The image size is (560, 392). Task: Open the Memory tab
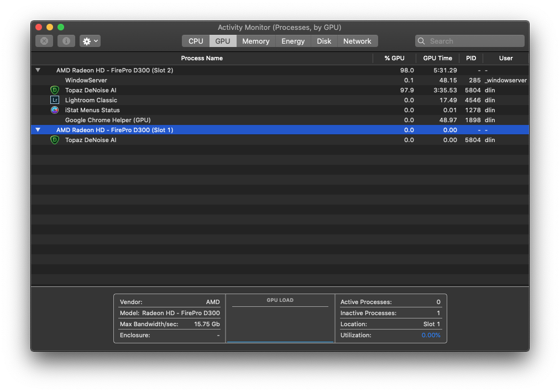pyautogui.click(x=256, y=41)
